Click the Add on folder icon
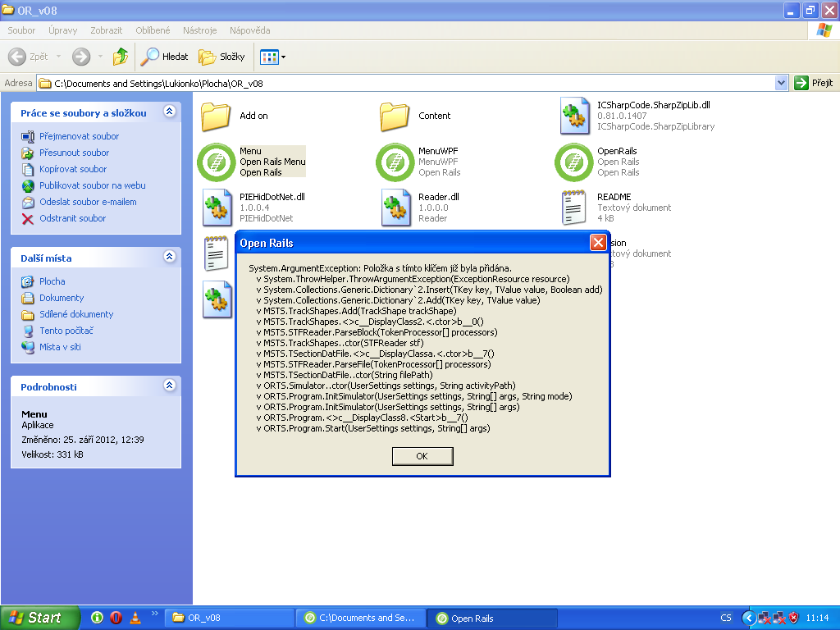This screenshot has width=840, height=630. (x=216, y=116)
